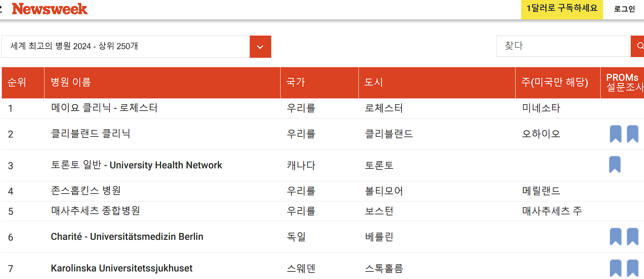Sort by the PROMs 설문조사 column header
This screenshot has width=644, height=279.
622,83
